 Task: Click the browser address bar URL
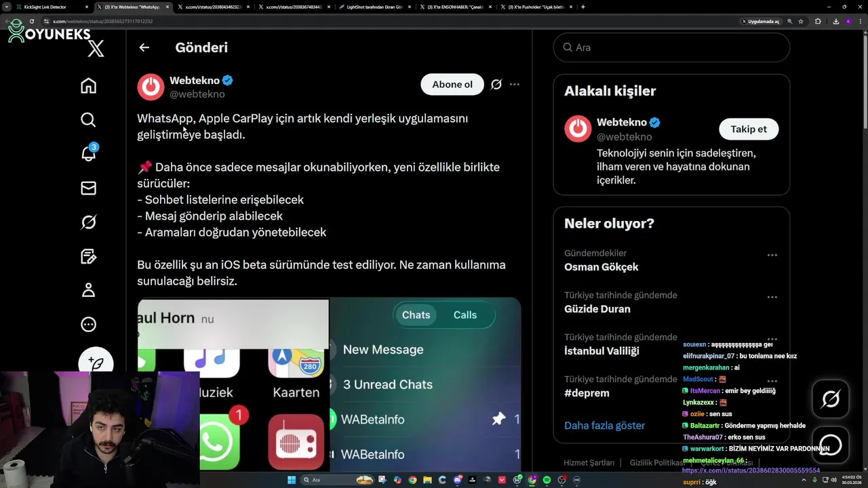103,22
